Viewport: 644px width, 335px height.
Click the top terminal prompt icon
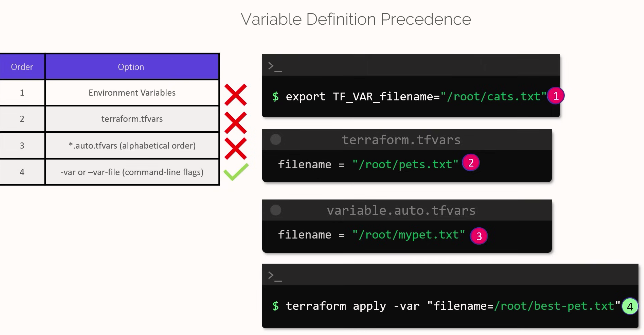274,67
